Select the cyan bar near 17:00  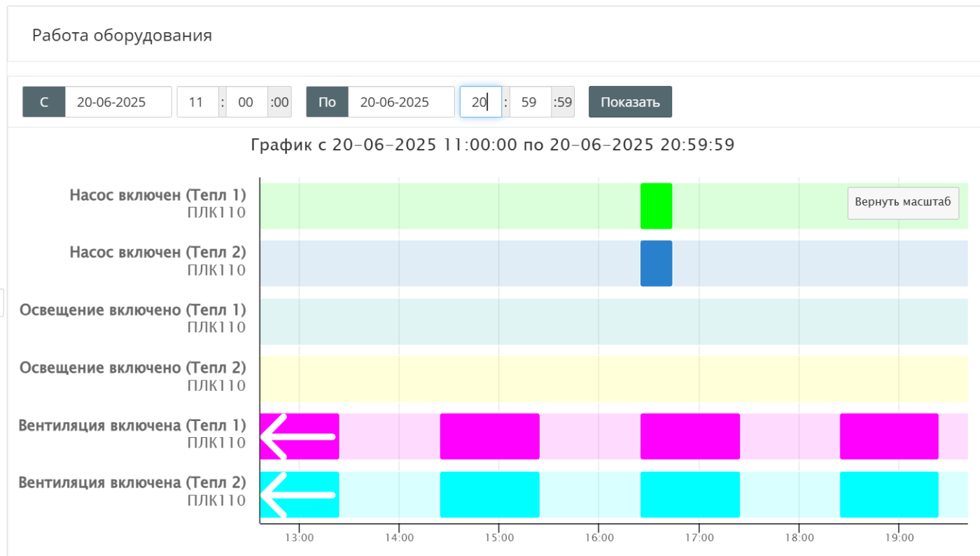pos(689,494)
